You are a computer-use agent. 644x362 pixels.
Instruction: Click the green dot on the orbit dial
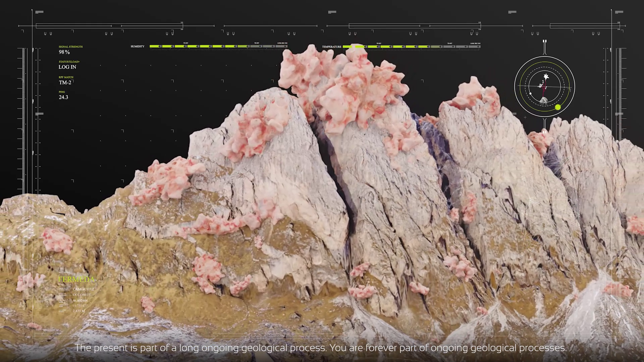coord(558,107)
